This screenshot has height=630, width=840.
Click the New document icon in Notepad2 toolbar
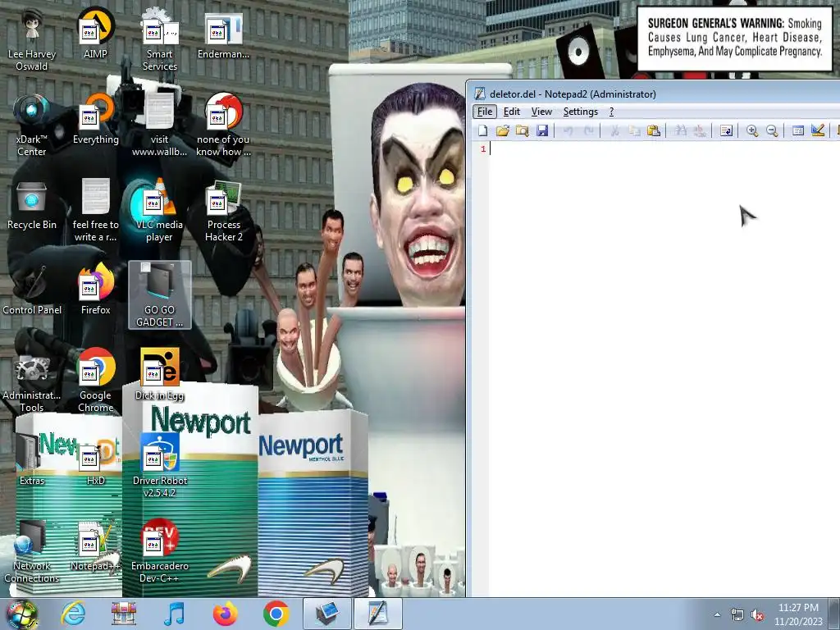pyautogui.click(x=482, y=130)
